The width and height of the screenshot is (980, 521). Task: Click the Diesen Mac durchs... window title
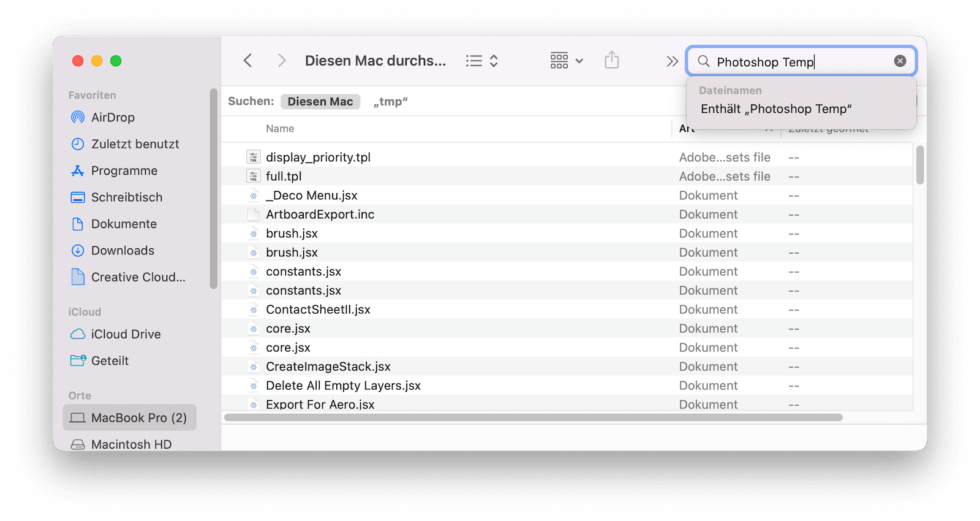tap(375, 61)
